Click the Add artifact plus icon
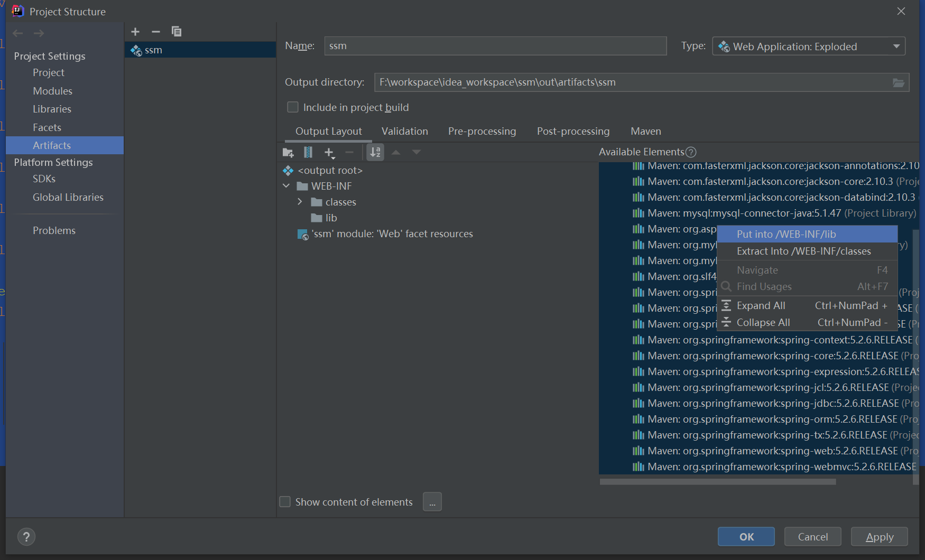 tap(135, 32)
